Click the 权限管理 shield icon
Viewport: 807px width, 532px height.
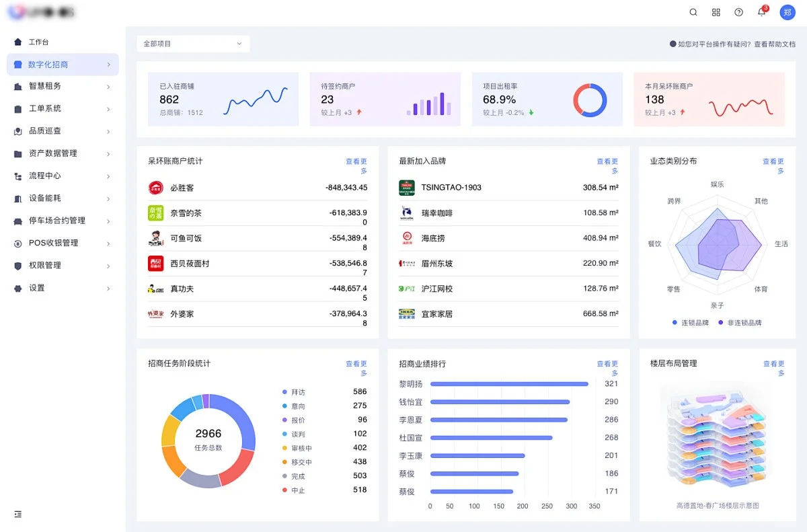pos(18,266)
